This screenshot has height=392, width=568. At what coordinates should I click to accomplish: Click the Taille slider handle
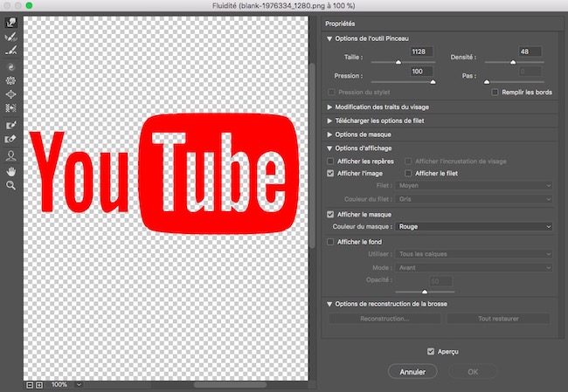[398, 62]
